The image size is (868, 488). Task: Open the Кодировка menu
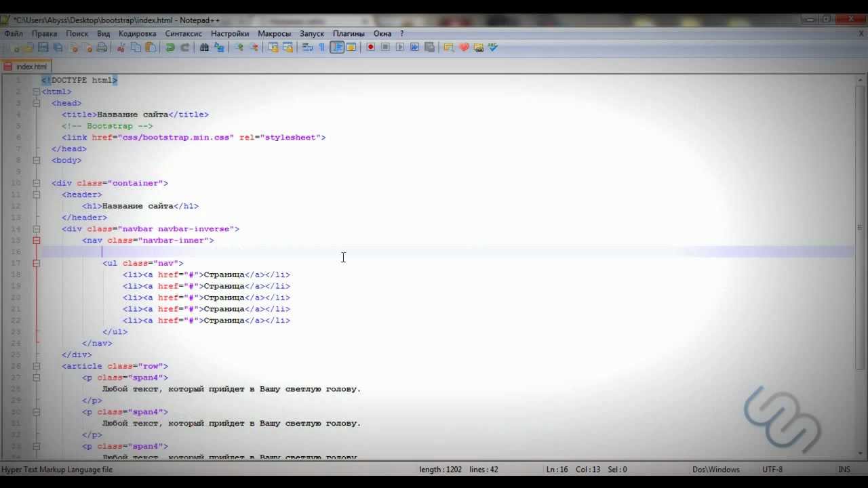tap(137, 33)
